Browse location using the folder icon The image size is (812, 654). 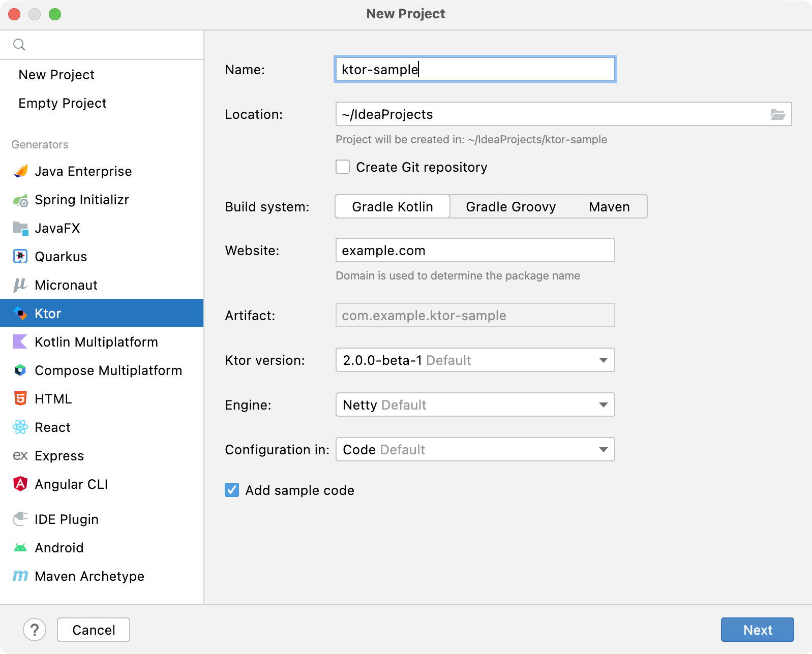pyautogui.click(x=778, y=114)
